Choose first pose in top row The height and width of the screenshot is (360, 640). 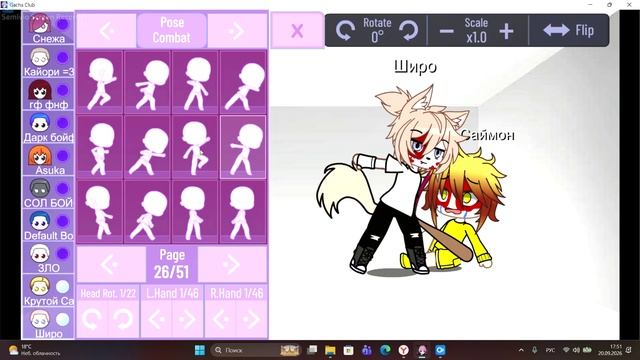click(100, 82)
